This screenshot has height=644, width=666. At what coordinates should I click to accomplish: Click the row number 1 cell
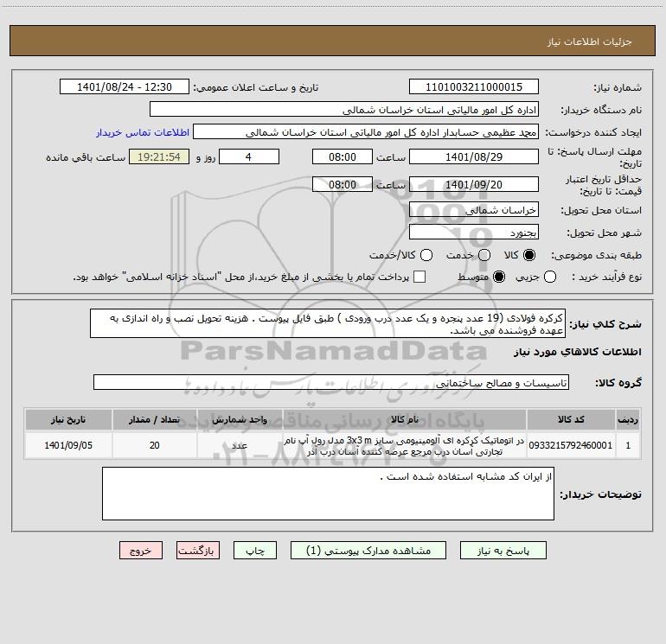pyautogui.click(x=628, y=445)
